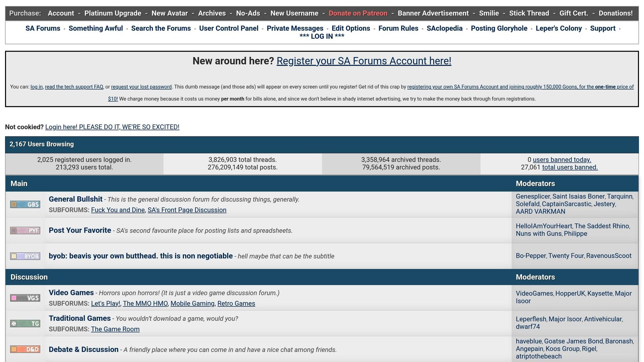
Task: Click the GBS forum icon
Action: coord(25,205)
